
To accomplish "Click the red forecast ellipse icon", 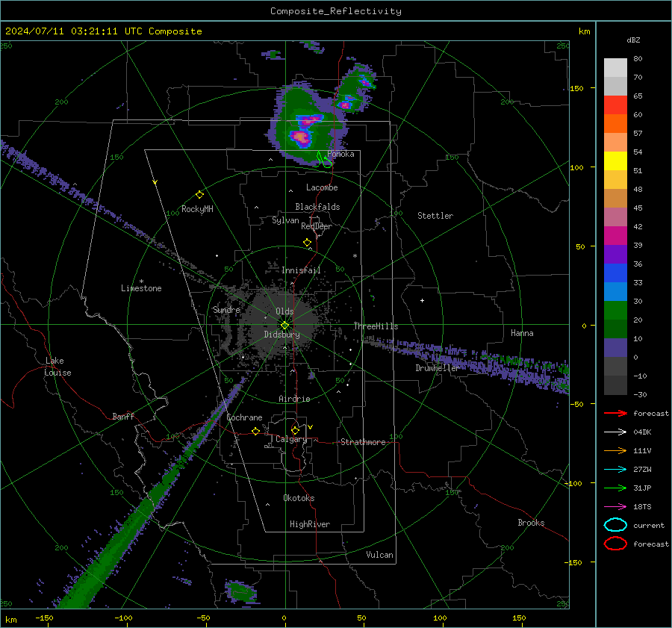I will 615,544.
